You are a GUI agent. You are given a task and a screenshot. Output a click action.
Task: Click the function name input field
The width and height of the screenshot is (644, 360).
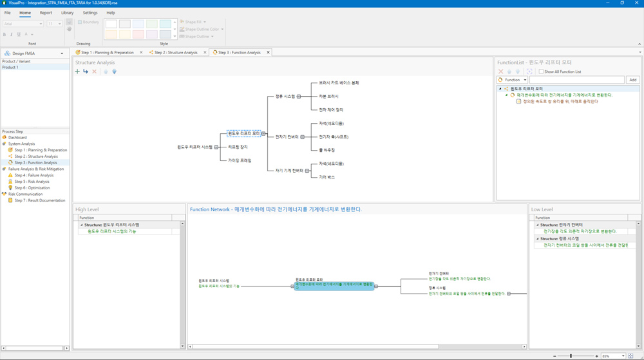[576, 80]
